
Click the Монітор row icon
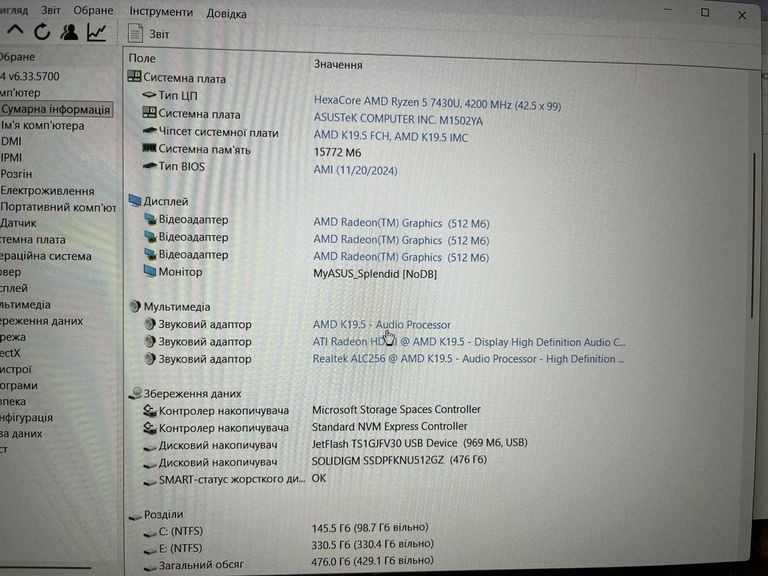(x=149, y=271)
